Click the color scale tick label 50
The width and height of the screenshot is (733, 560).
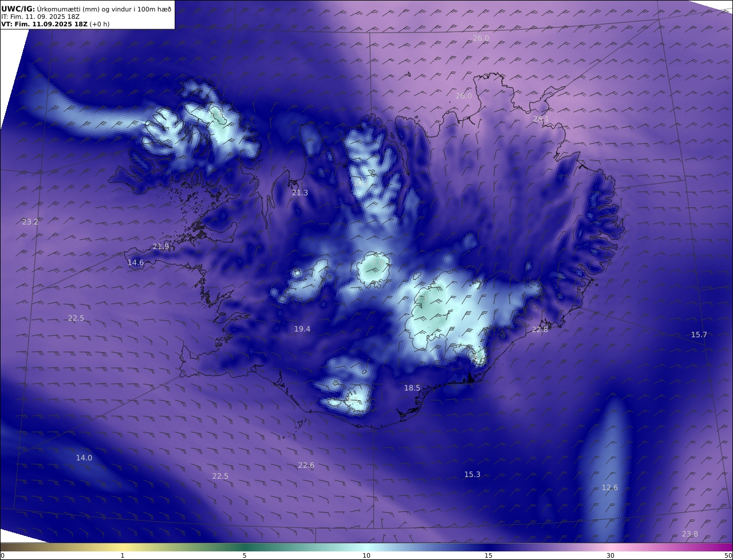(728, 556)
